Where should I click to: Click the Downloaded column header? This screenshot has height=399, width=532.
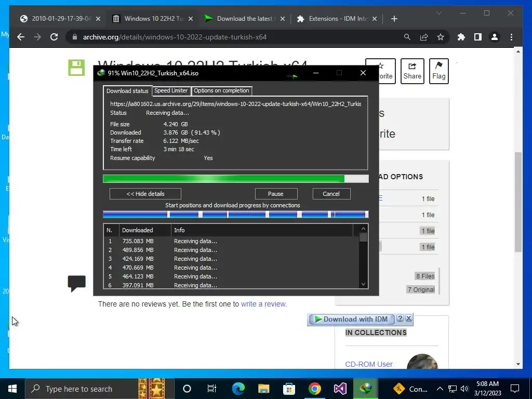(x=144, y=230)
